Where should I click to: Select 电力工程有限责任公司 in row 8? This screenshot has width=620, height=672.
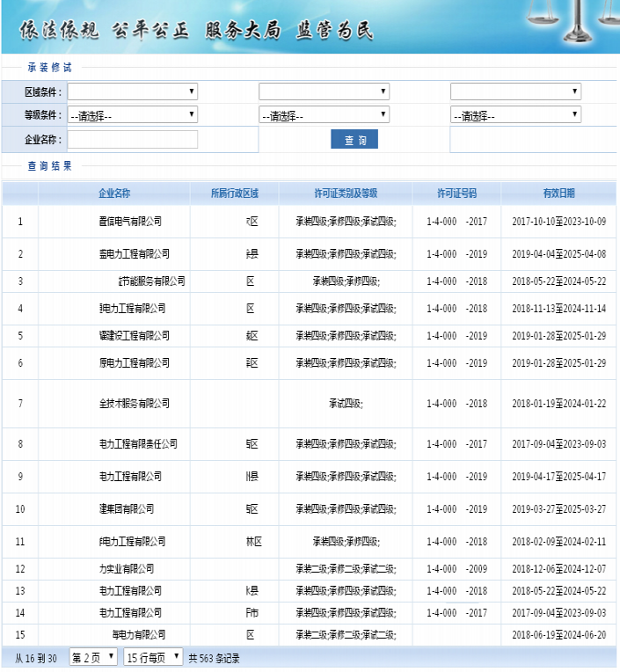(x=138, y=444)
